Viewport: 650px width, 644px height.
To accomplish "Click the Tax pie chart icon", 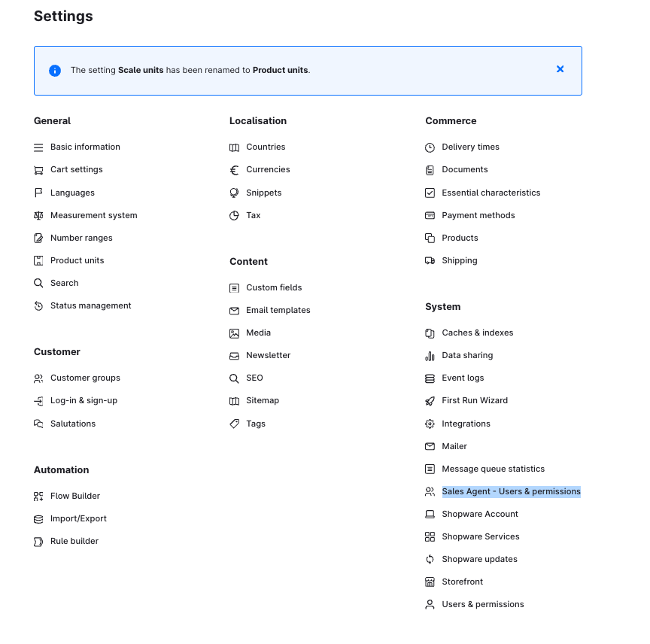I will point(234,216).
